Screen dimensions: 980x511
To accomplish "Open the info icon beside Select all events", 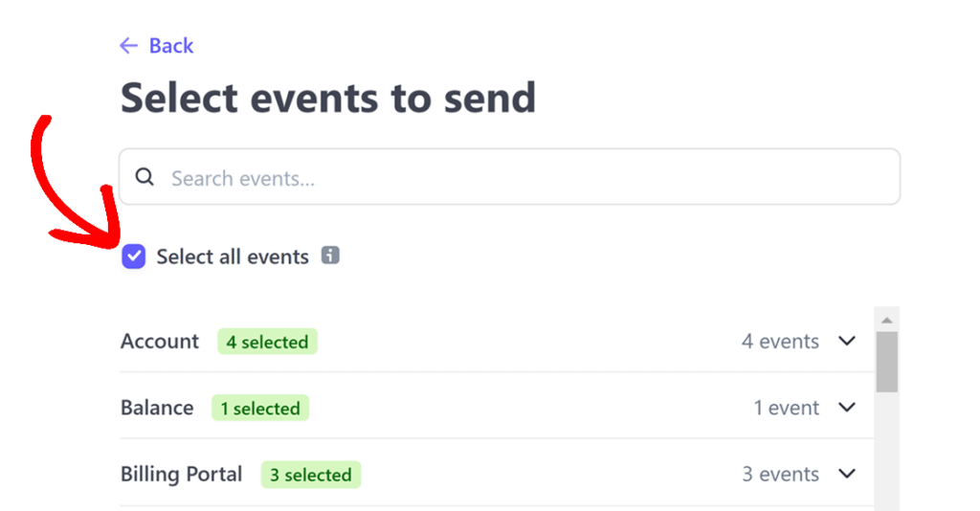I will coord(330,255).
